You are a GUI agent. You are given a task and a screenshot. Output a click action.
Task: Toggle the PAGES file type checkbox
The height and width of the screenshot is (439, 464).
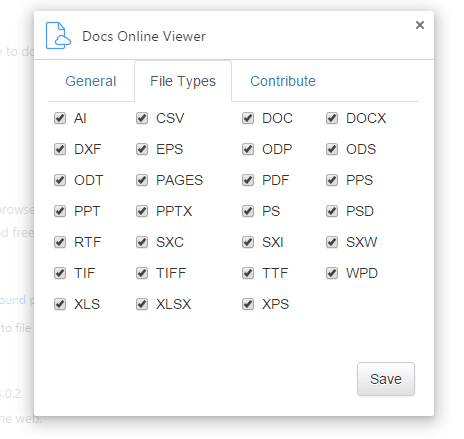point(142,180)
